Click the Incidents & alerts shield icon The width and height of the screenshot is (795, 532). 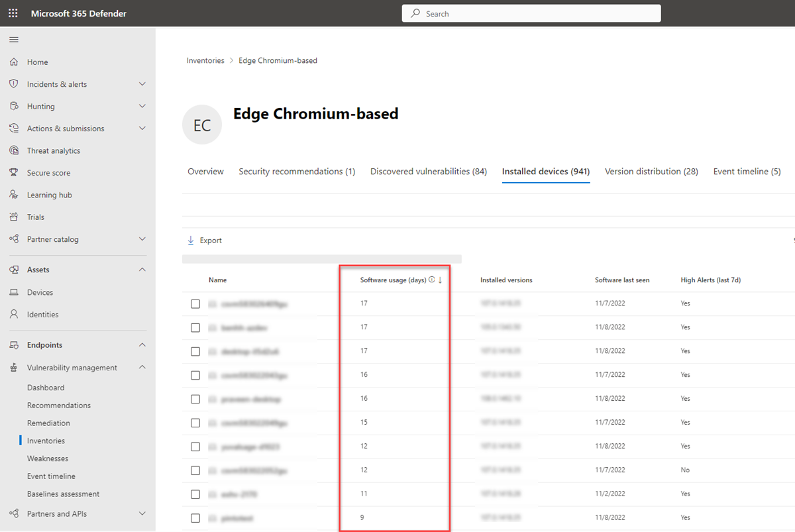[x=14, y=84]
